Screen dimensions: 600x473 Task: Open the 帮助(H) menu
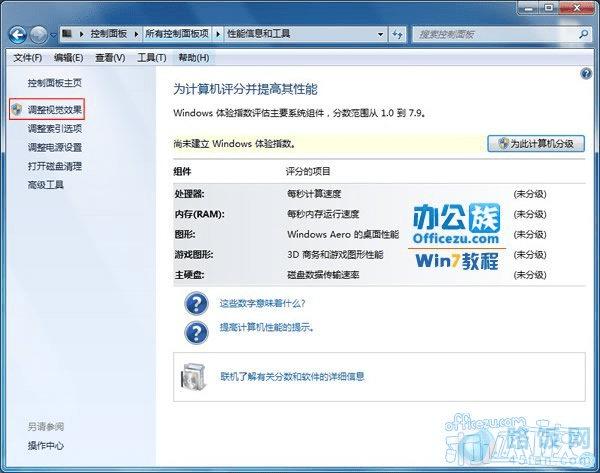click(x=194, y=58)
